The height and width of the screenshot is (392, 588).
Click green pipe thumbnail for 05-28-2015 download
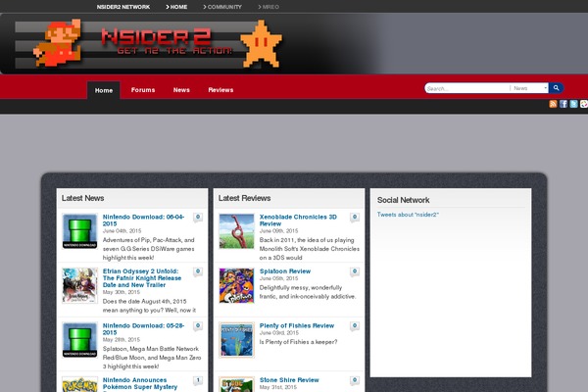[x=80, y=340]
